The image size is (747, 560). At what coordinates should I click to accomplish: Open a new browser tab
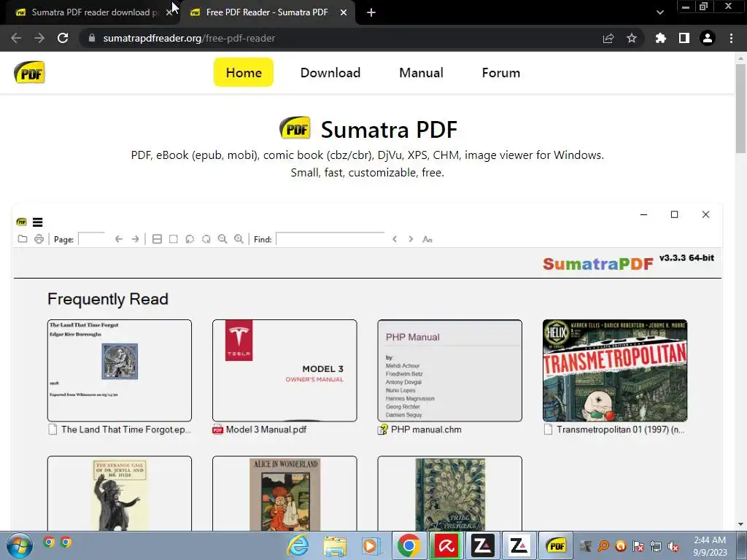(x=371, y=12)
